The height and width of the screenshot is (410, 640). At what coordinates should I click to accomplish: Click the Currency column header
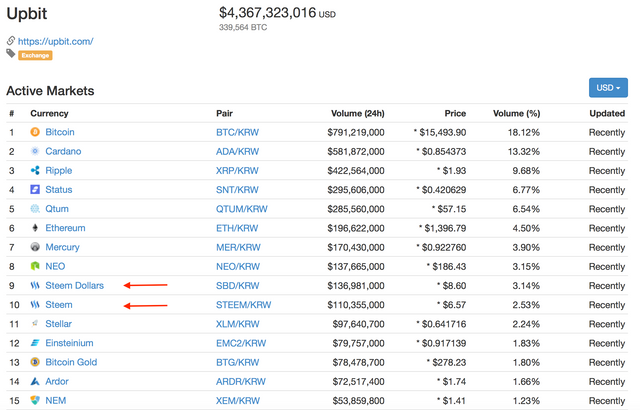[x=49, y=113]
